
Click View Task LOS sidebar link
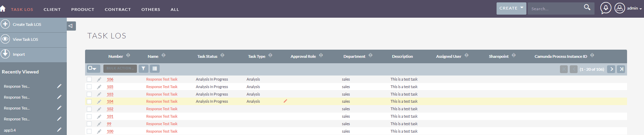[25, 39]
